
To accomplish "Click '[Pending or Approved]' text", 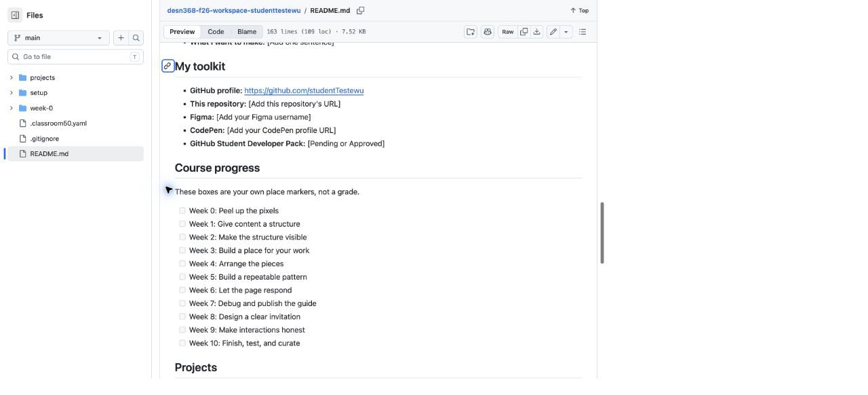I will 346,143.
